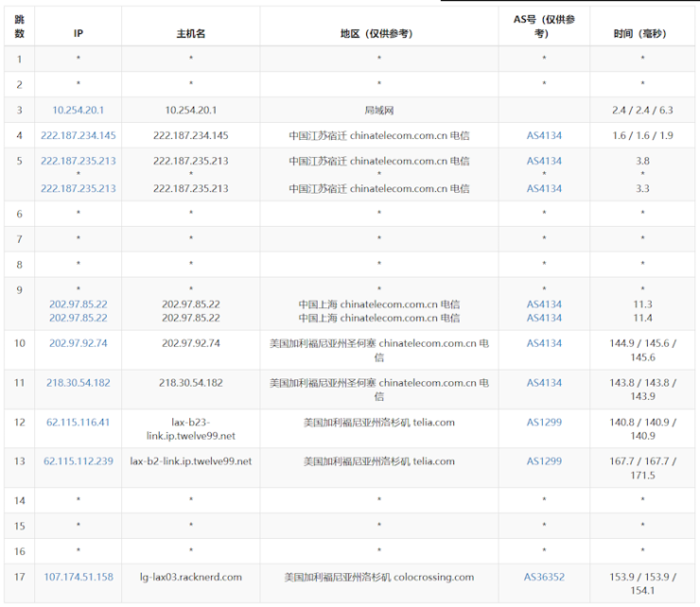Select time value 153.9 / 153.9 / 154.1
Screen dimensions: 700x607
642,583
